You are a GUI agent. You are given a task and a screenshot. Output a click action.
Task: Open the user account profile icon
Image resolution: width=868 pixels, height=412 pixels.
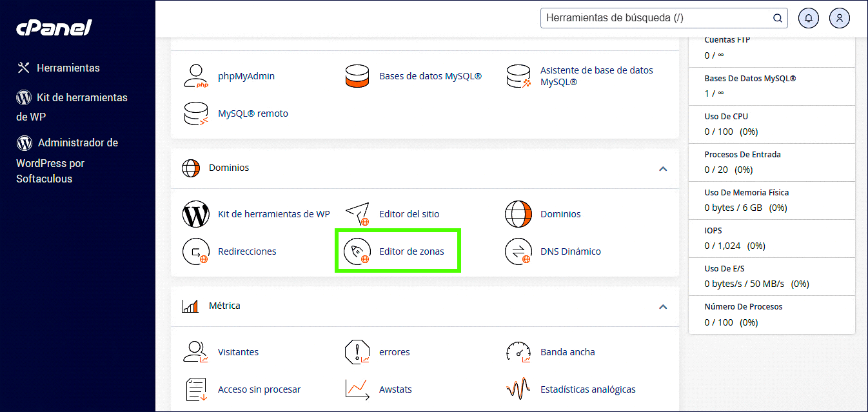click(839, 18)
